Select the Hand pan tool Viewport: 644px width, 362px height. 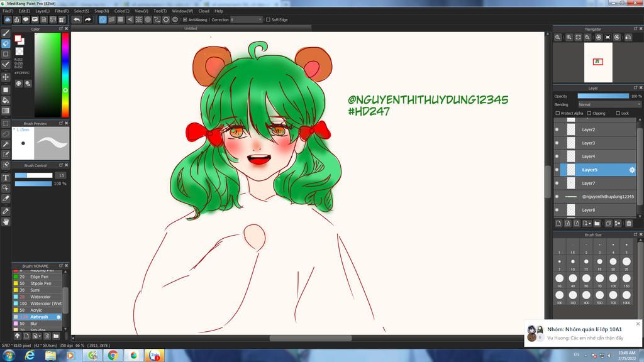(x=6, y=222)
